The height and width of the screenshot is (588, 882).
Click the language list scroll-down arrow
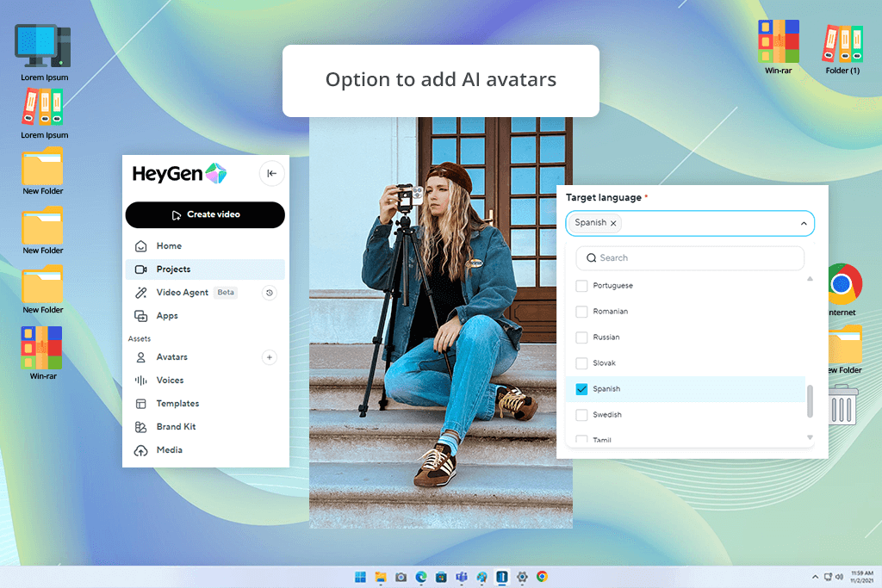(x=810, y=437)
